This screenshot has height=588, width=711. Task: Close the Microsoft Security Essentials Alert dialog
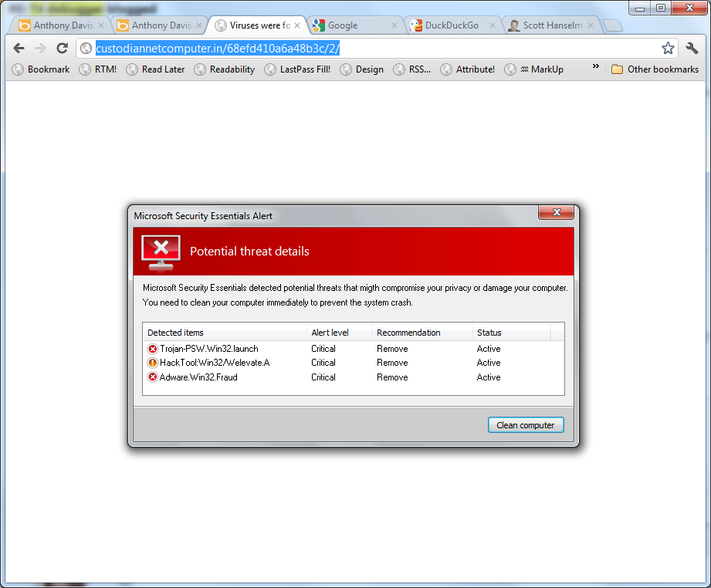pos(557,212)
